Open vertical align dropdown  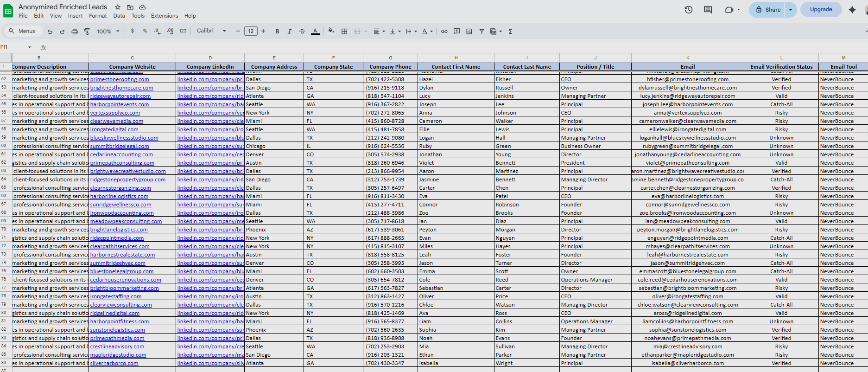point(395,32)
